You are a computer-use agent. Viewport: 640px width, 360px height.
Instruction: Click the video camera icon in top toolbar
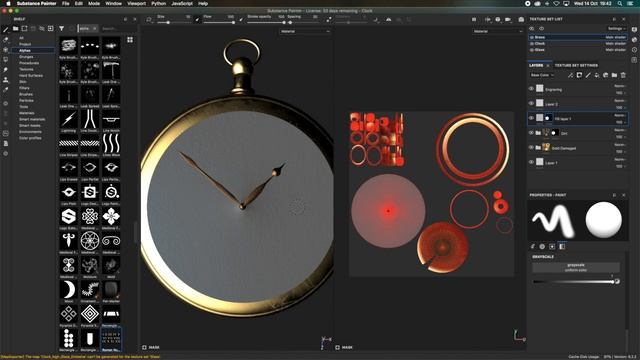pyautogui.click(x=508, y=19)
